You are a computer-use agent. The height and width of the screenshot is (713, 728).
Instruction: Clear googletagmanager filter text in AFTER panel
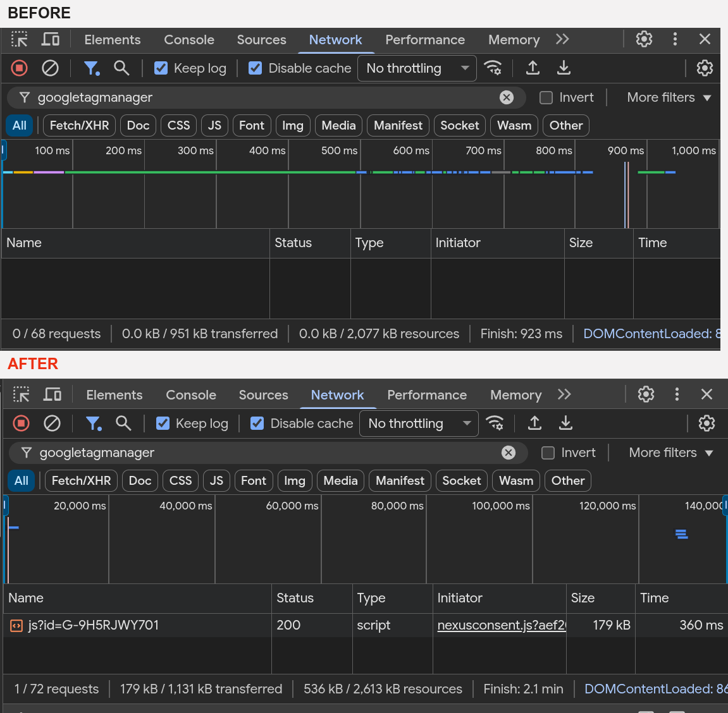tap(508, 453)
